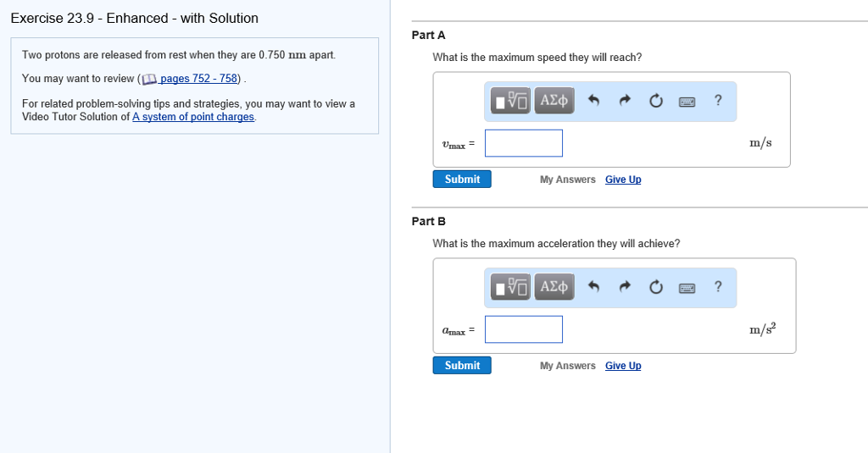Redo edit in Part A toolbar

tap(625, 101)
